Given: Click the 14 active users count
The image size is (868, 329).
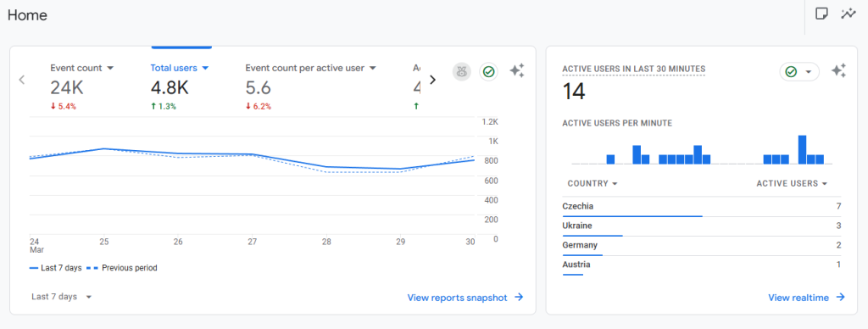Looking at the screenshot, I should [574, 92].
